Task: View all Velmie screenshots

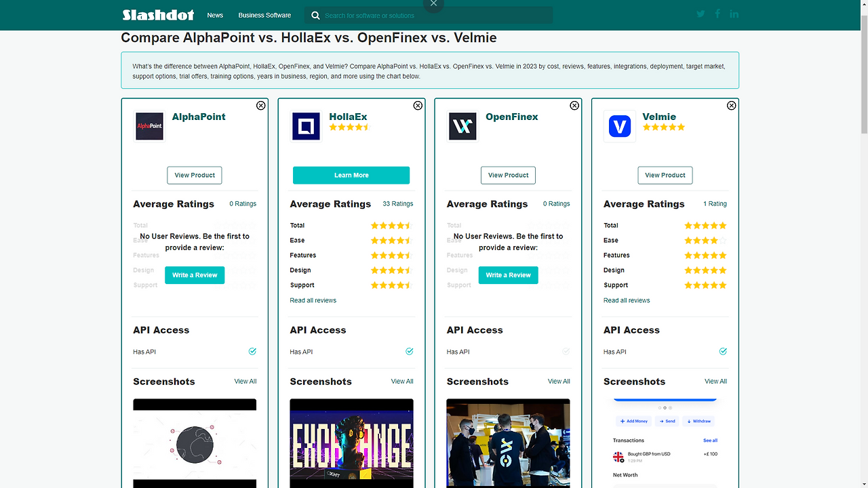Action: tap(715, 381)
